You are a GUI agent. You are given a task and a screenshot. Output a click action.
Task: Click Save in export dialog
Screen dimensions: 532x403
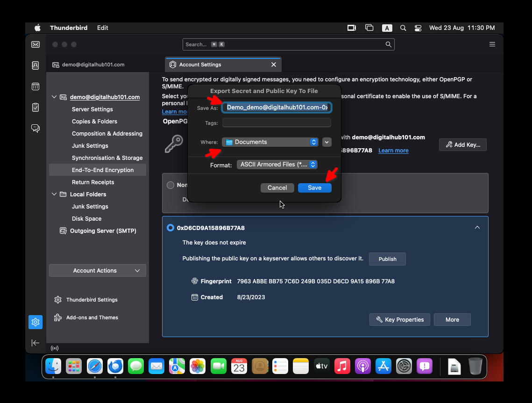coord(314,188)
